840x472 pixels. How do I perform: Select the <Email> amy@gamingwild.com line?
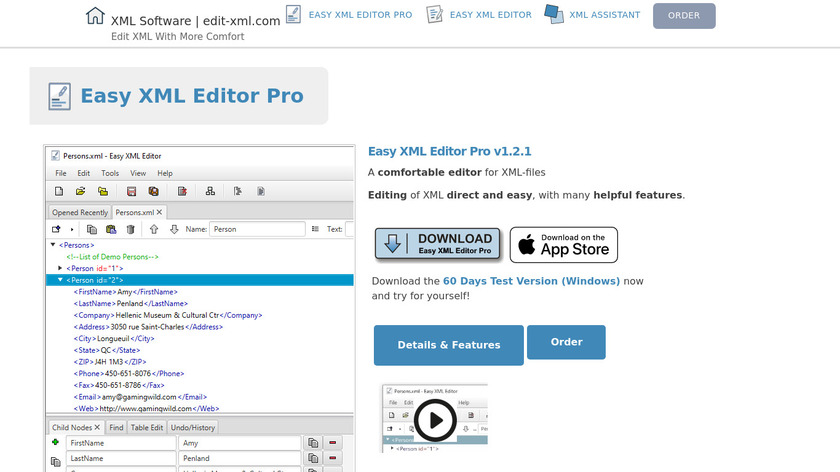point(140,397)
